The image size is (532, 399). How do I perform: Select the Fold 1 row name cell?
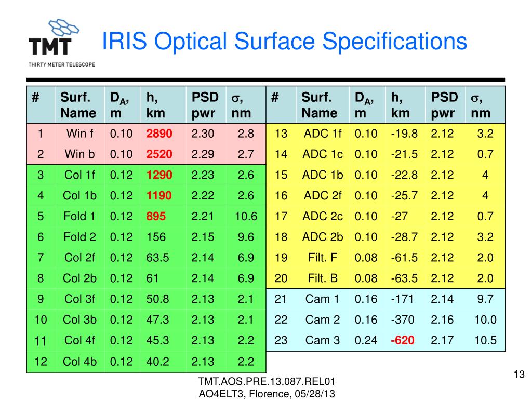click(79, 216)
